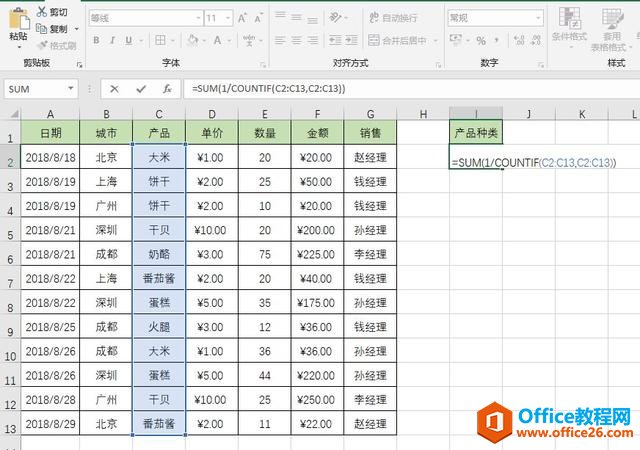This screenshot has width=640, height=450.
Task: Open Insert Function with the fx icon
Action: click(167, 88)
